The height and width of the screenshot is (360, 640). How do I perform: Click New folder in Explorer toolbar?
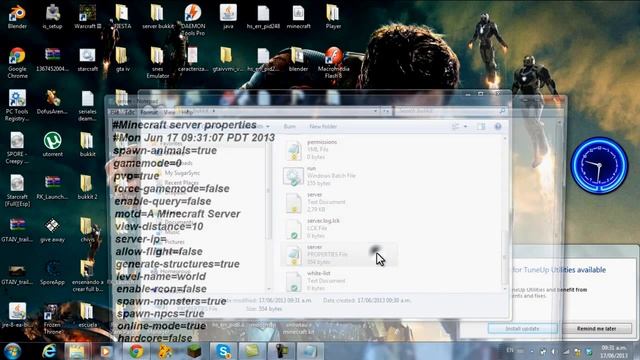coord(323,127)
